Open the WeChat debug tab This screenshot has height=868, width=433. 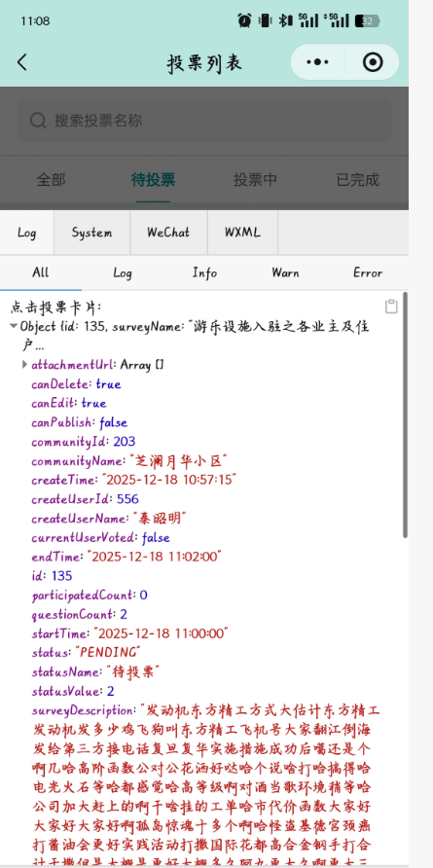168,233
